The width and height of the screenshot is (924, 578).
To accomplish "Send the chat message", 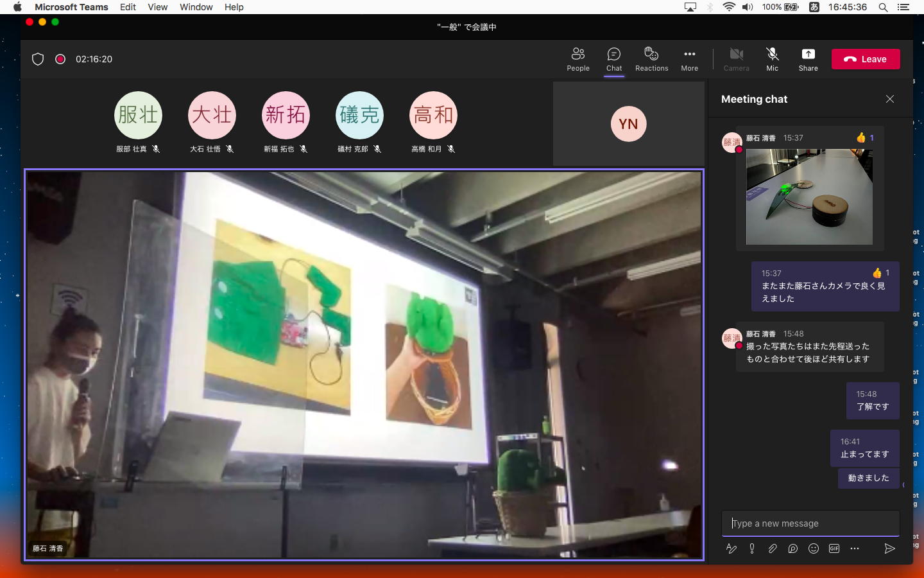I will click(889, 548).
